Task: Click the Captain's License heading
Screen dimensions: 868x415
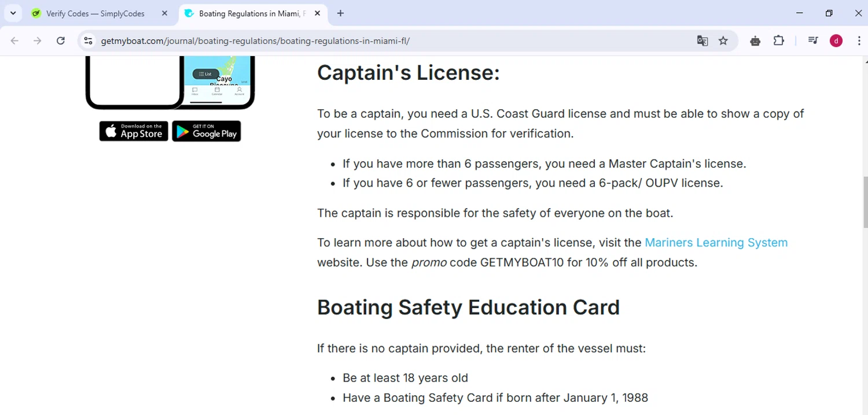Action: click(408, 73)
